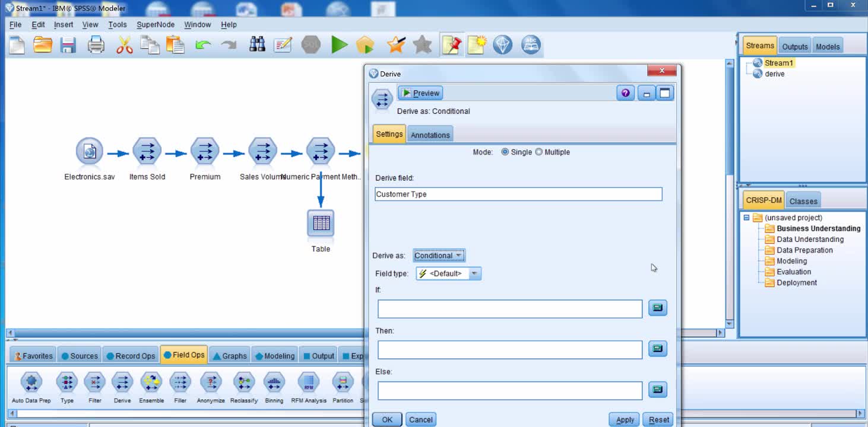Open the Derive as Conditional dropdown
Screen dimensions: 868x427
[x=439, y=256]
